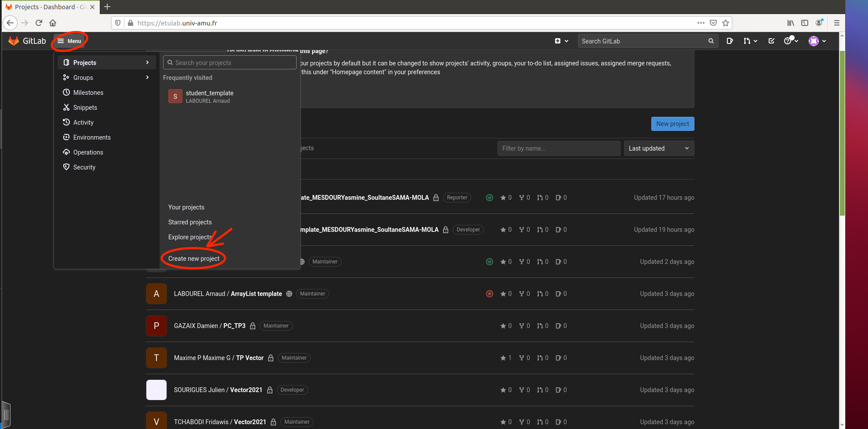Image resolution: width=868 pixels, height=429 pixels.
Task: Open the user avatar dropdown menu
Action: click(817, 41)
